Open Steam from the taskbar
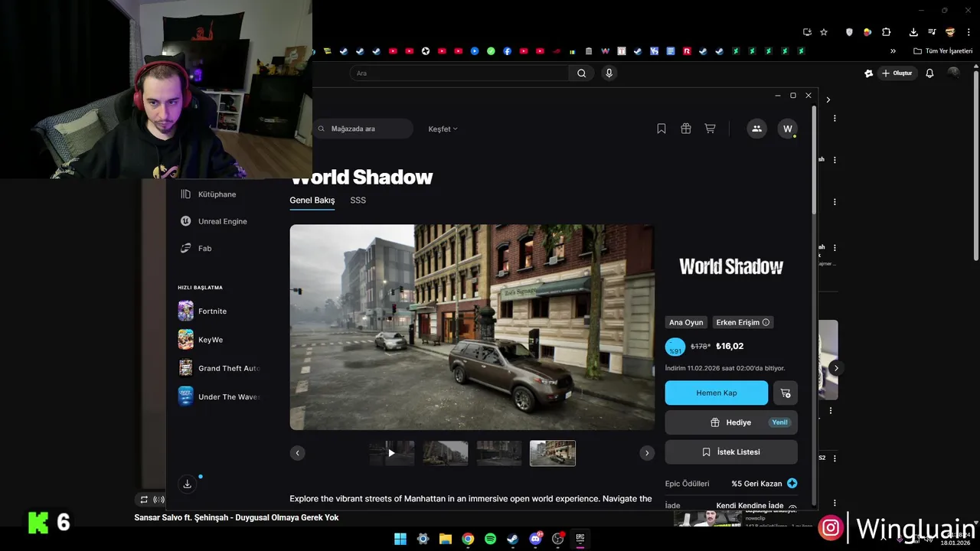This screenshot has width=980, height=551. [x=512, y=539]
